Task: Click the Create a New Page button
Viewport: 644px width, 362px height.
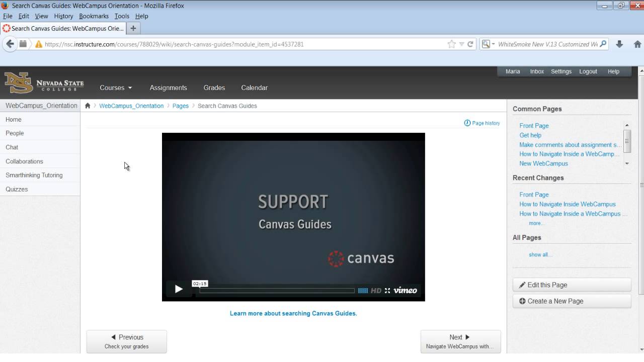Action: click(x=572, y=301)
